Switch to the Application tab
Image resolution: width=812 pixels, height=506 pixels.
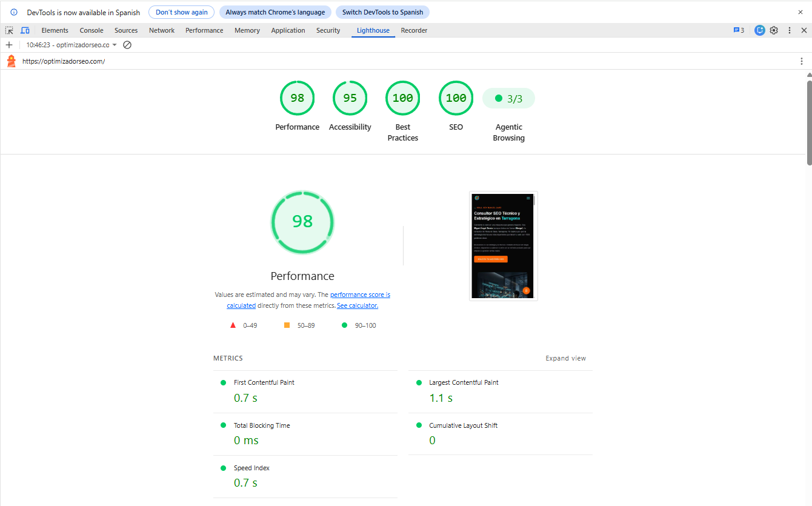[x=288, y=30]
